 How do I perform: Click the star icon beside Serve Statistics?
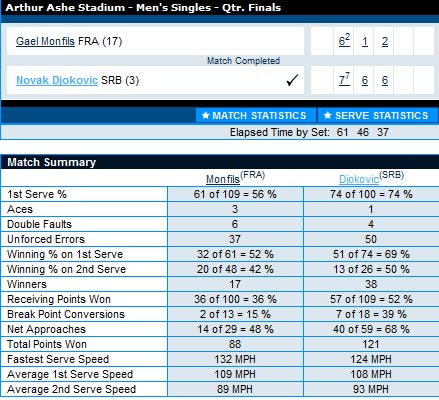tap(328, 115)
